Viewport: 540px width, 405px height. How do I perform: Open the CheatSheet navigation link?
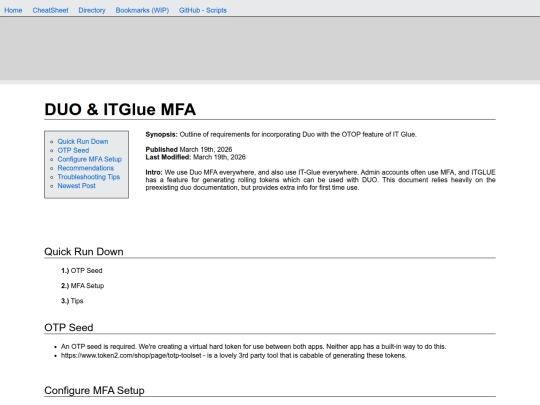click(50, 10)
